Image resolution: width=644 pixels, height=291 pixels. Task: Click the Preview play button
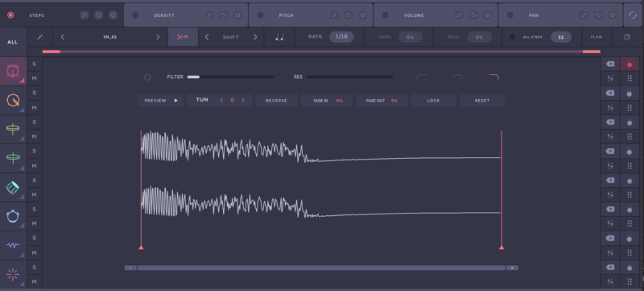pos(160,100)
